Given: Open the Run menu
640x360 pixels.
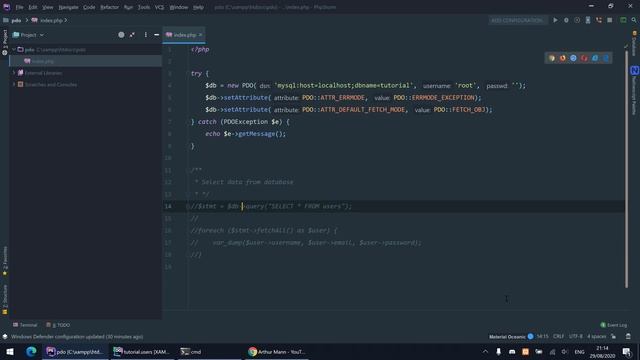Looking at the screenshot, I should pyautogui.click(x=128, y=7).
